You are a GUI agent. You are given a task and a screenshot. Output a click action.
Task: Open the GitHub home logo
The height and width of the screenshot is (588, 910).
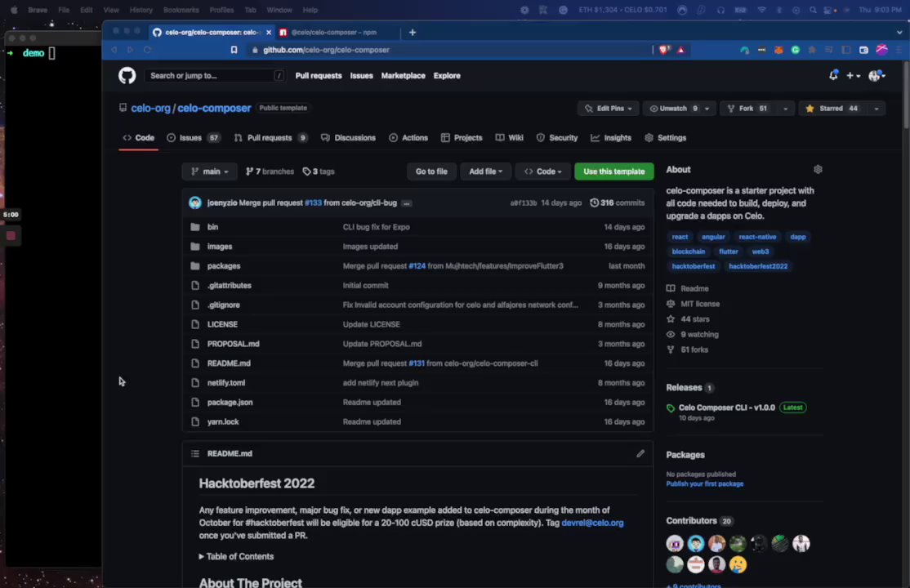[127, 75]
